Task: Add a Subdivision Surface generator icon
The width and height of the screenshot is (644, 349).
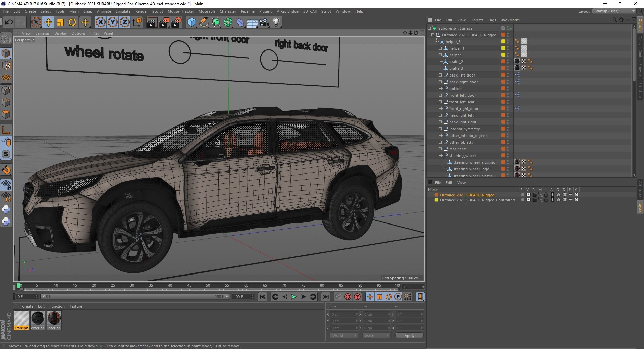Action: tap(216, 22)
